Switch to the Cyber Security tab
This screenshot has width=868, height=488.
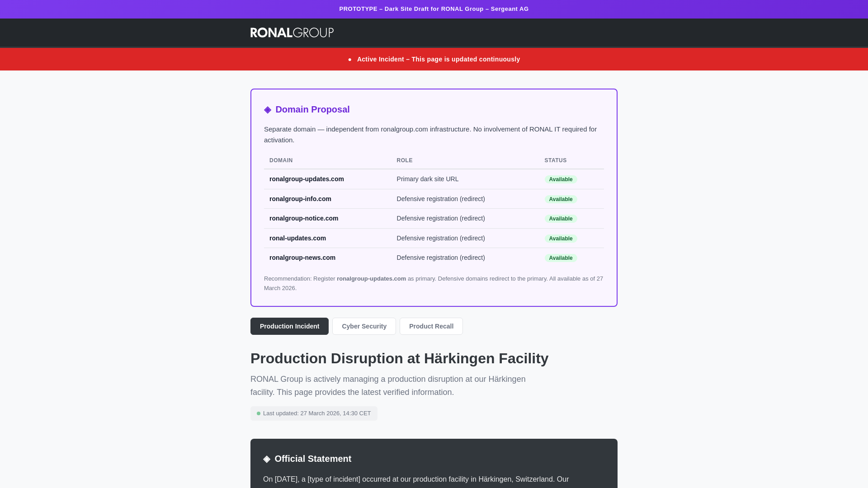coord(364,326)
